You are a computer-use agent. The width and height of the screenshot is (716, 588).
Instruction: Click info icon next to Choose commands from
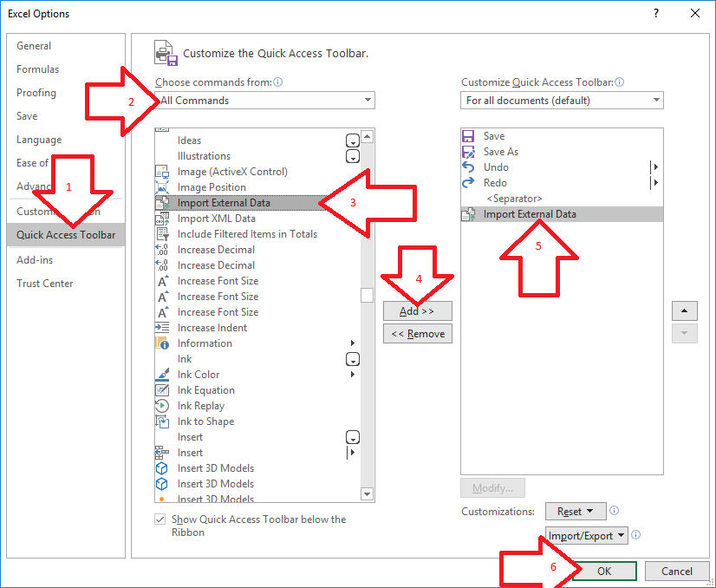(277, 82)
